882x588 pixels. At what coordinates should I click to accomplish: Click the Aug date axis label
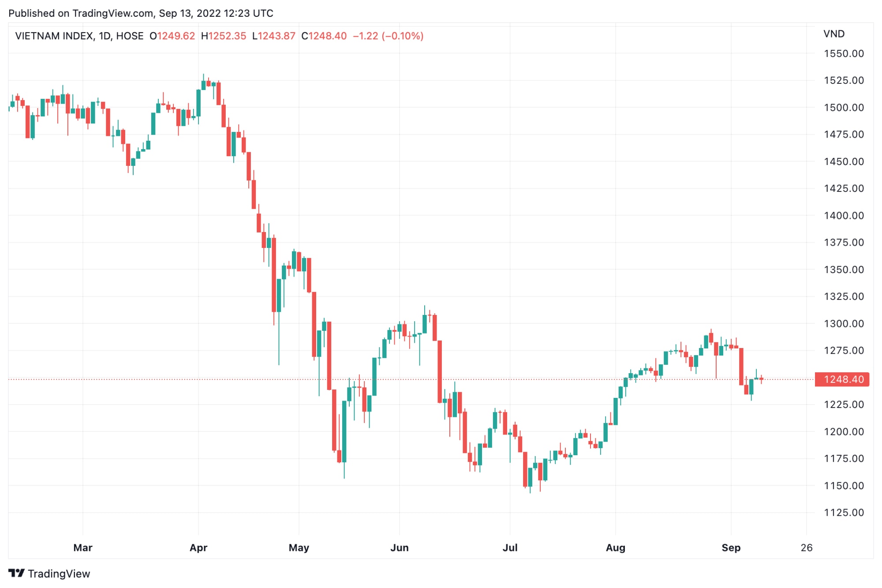pos(616,547)
